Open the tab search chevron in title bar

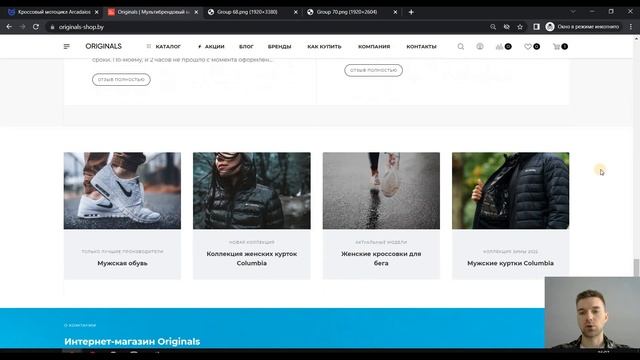point(573,12)
